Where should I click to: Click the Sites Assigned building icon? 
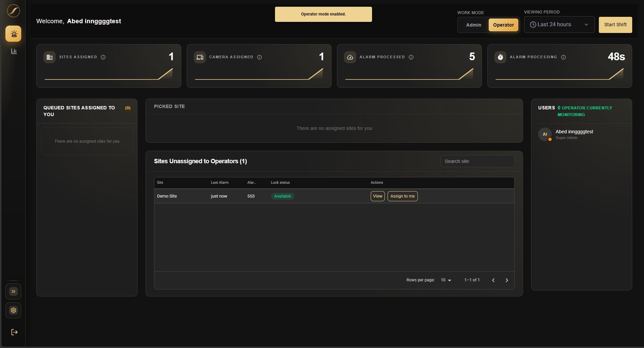pyautogui.click(x=50, y=57)
